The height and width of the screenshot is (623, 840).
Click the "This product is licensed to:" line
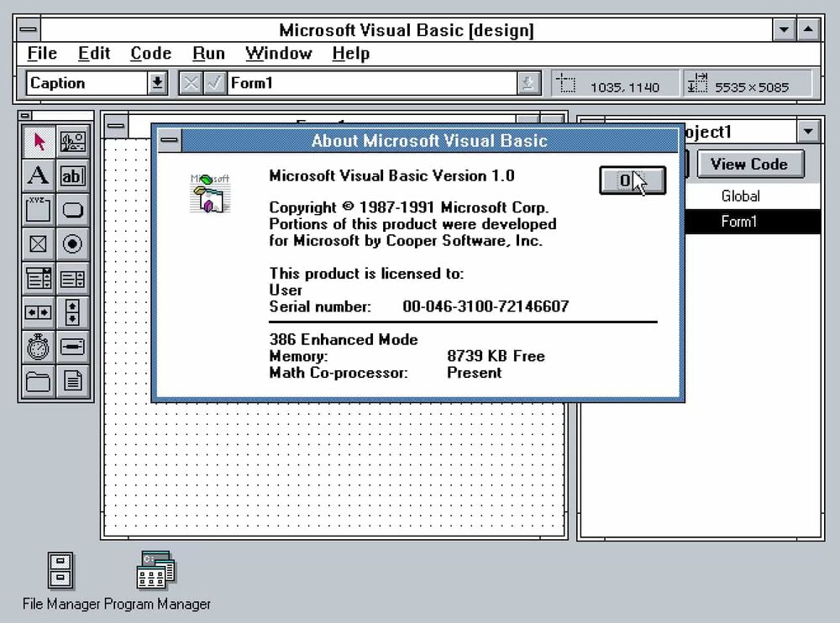click(366, 274)
